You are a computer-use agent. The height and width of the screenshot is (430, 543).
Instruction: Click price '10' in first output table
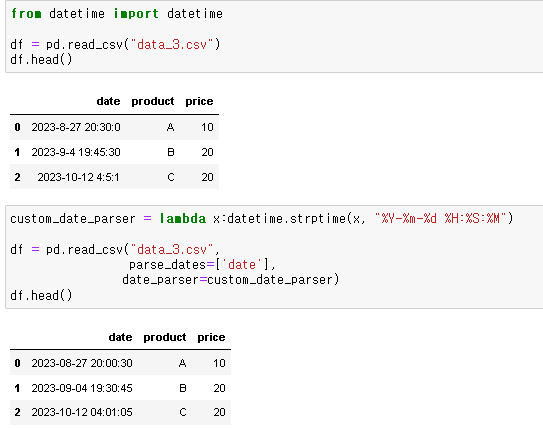click(x=207, y=127)
